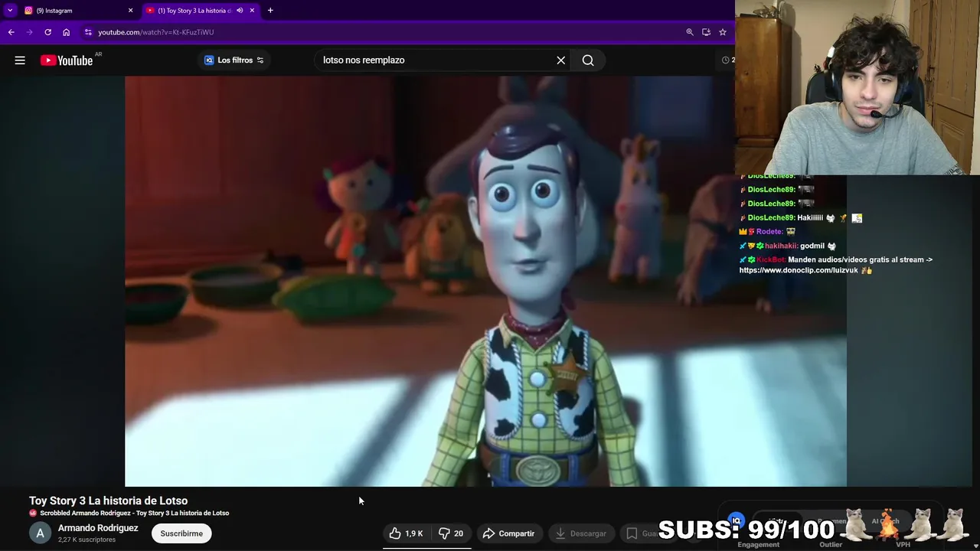Like the video with thumbs up
The image size is (980, 551).
pyautogui.click(x=406, y=533)
